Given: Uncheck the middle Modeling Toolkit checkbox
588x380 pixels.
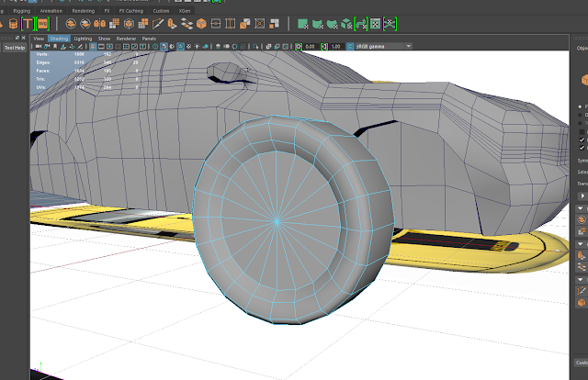Looking at the screenshot, I should pyautogui.click(x=582, y=140).
